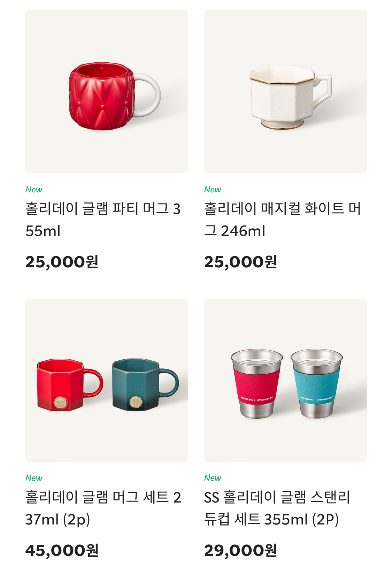The width and height of the screenshot is (392, 567).
Task: Click the New badge above Glam Party mug
Action: 34,189
